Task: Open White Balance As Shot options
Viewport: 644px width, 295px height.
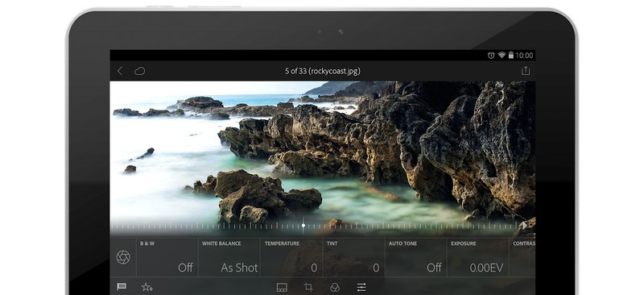Action: pyautogui.click(x=229, y=258)
